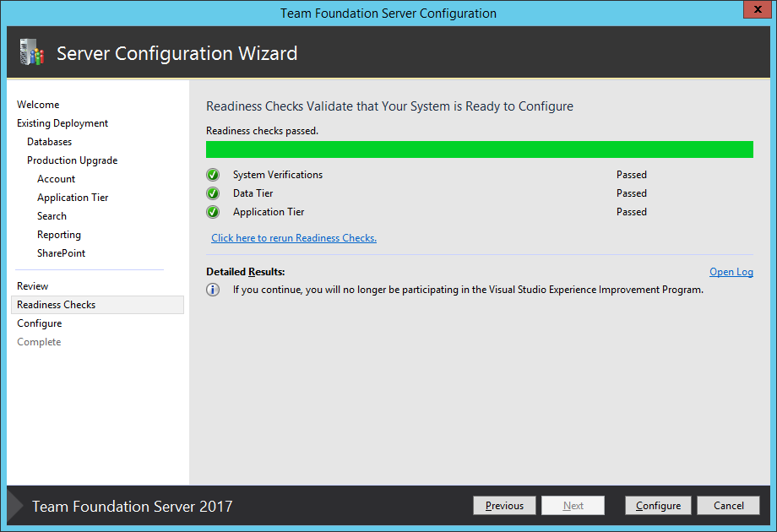Select the Readiness Checks step
Viewport: 777px width, 532px height.
[x=98, y=305]
